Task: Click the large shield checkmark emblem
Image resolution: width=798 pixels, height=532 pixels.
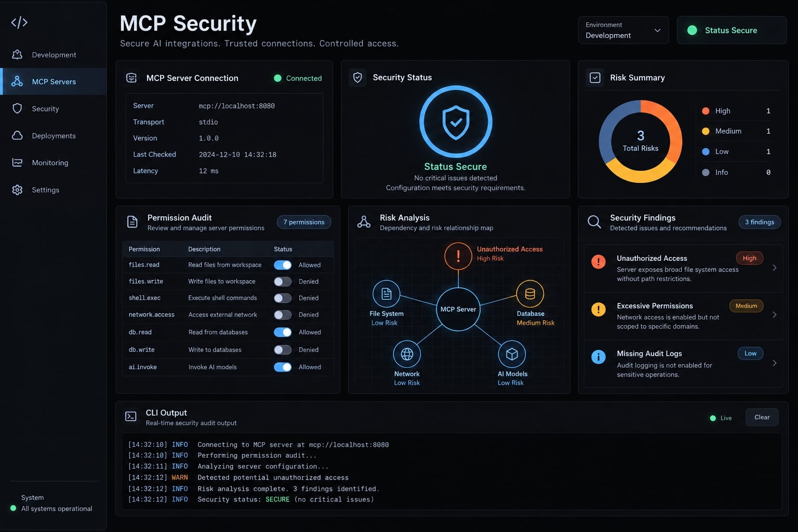Action: tap(456, 122)
